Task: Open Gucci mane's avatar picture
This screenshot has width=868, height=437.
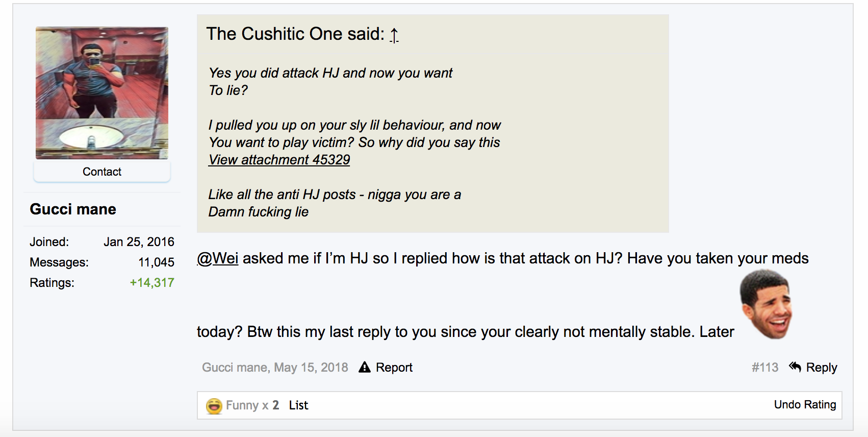Action: tap(102, 93)
